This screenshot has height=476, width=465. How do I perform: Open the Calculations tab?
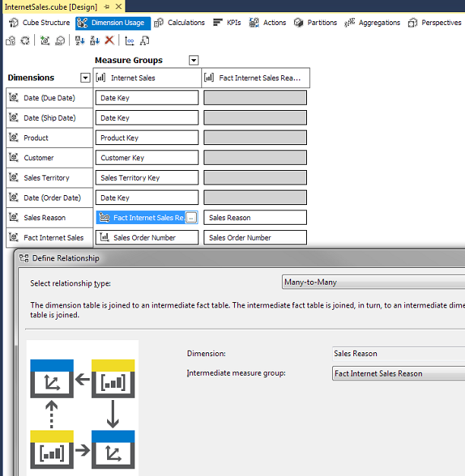click(x=179, y=23)
